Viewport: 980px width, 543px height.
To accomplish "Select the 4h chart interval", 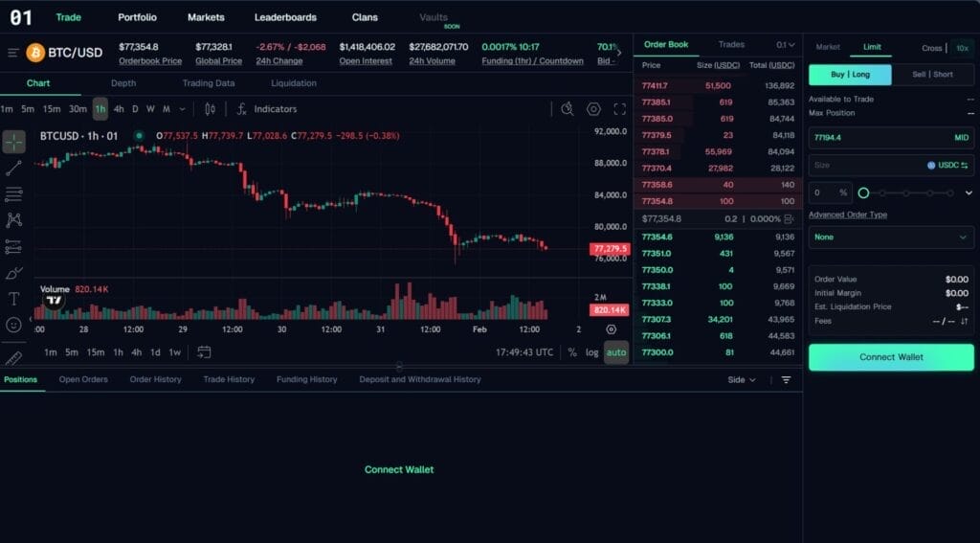I will click(119, 109).
